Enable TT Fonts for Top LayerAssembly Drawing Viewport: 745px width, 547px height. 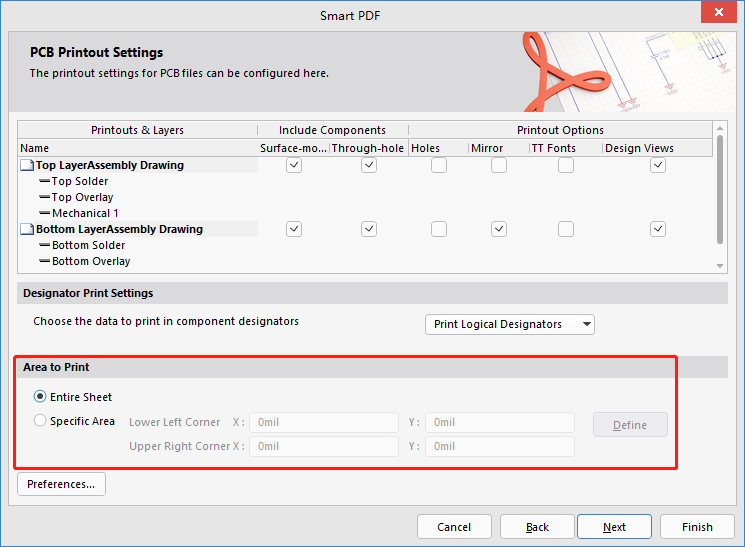(566, 166)
